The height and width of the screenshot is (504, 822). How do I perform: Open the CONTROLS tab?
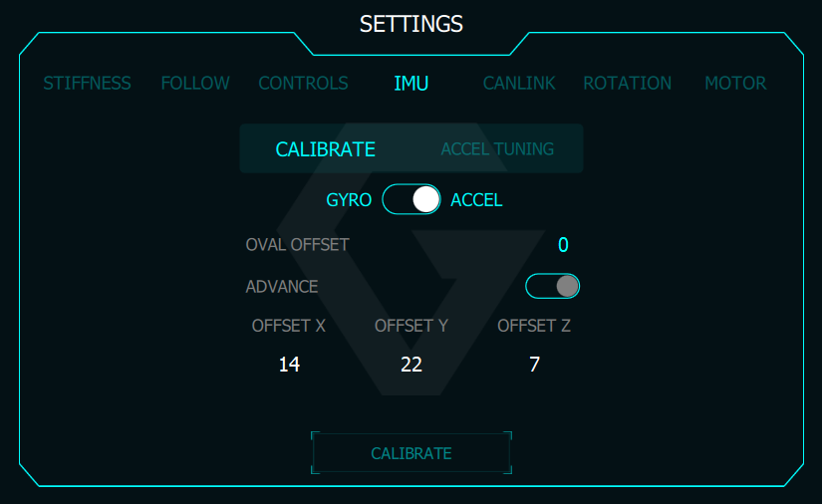click(x=303, y=84)
